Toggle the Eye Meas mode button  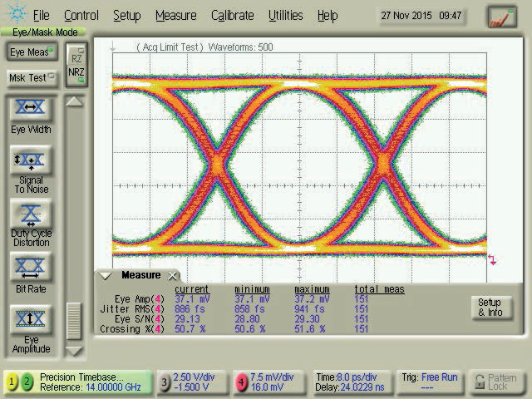pyautogui.click(x=31, y=52)
